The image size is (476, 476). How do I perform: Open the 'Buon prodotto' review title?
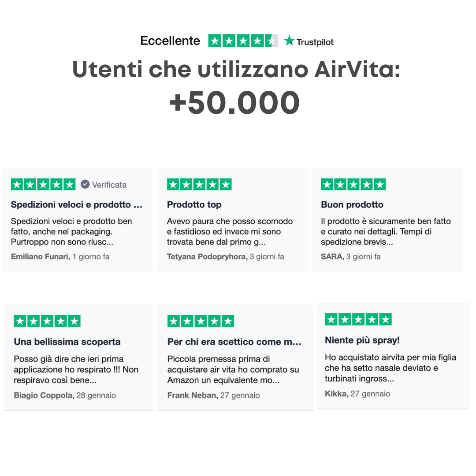point(352,205)
